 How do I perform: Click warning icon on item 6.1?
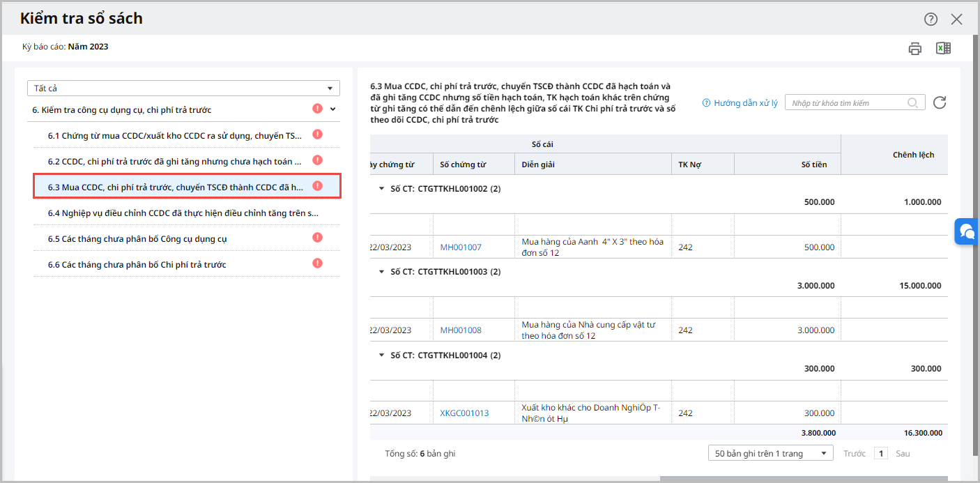pyautogui.click(x=317, y=135)
